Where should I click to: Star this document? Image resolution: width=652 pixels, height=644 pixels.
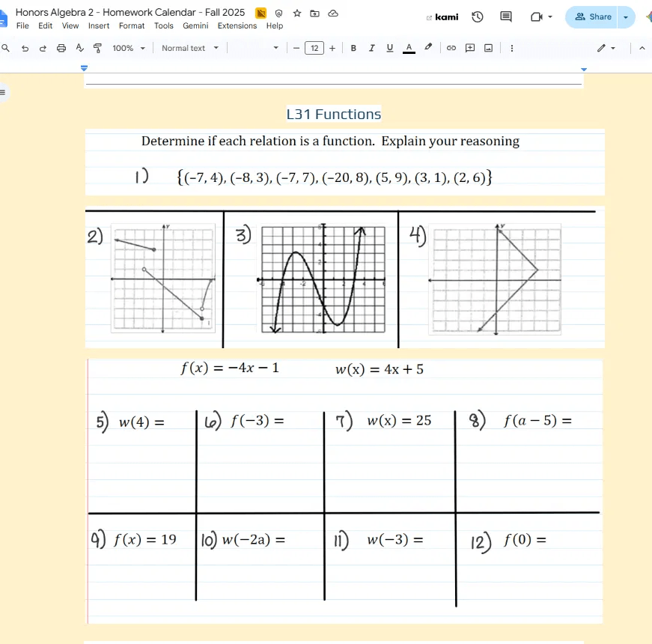pyautogui.click(x=297, y=13)
